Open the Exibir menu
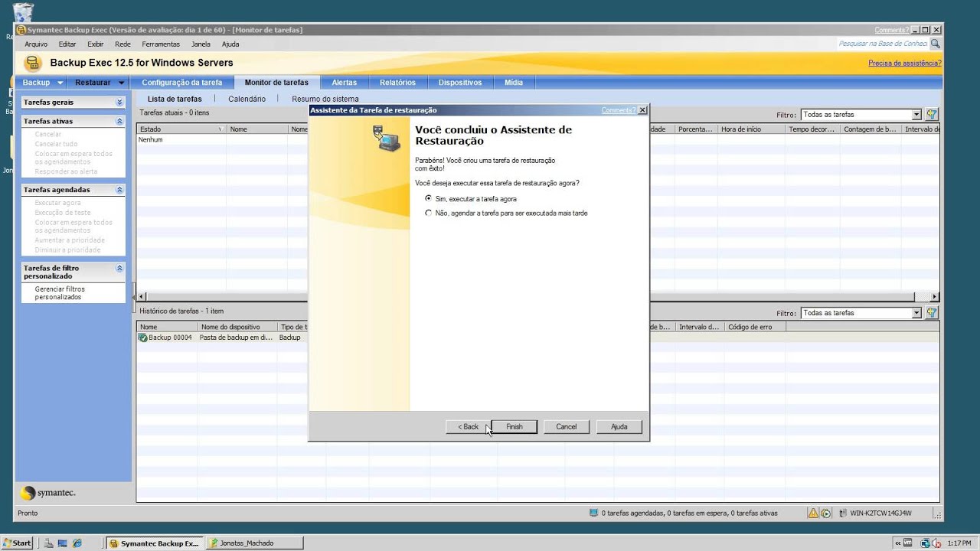The width and height of the screenshot is (980, 551). click(95, 44)
